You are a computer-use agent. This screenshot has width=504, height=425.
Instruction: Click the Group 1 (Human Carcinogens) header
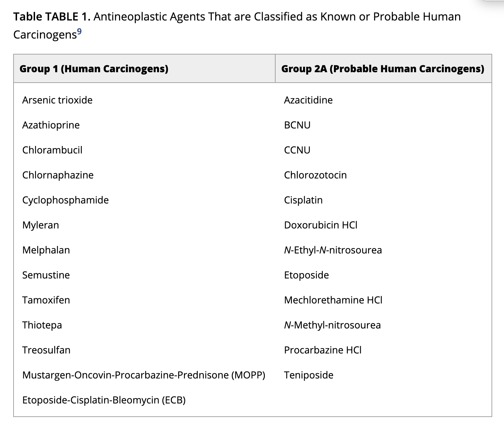pyautogui.click(x=94, y=69)
